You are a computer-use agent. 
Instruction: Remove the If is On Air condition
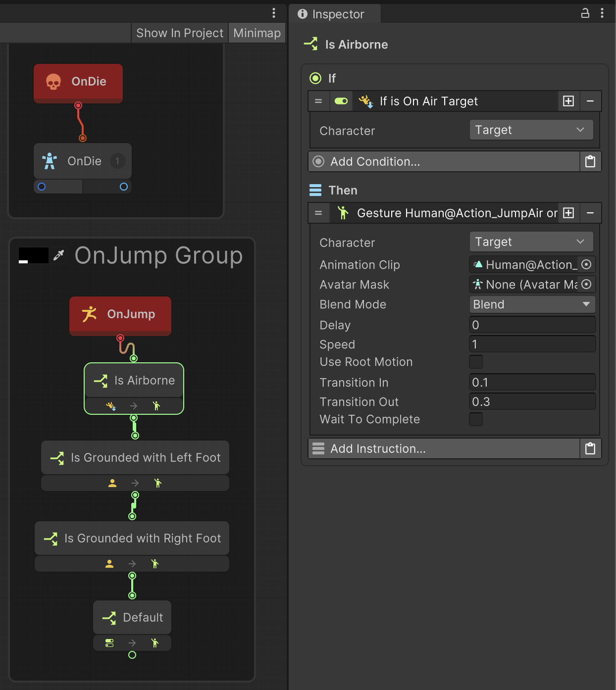point(590,101)
